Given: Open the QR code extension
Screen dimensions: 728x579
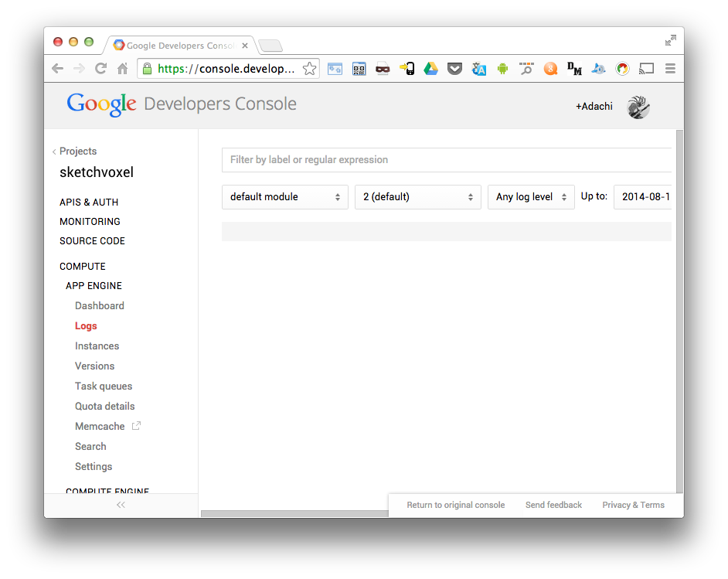Looking at the screenshot, I should point(359,69).
